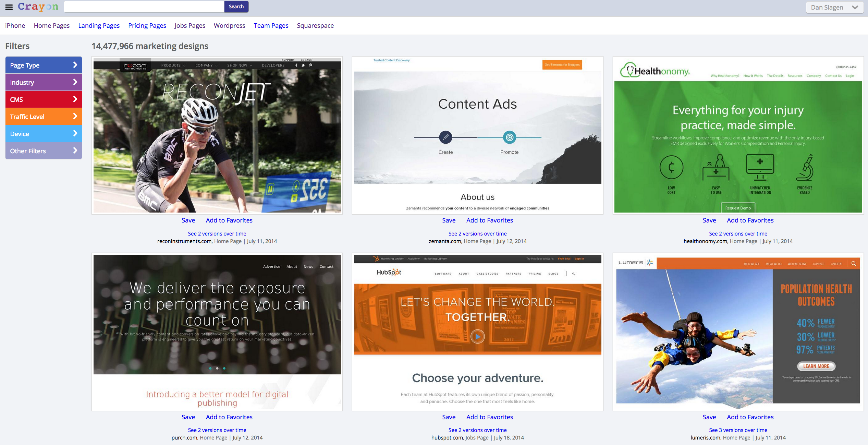
Task: Click the reconinstruments.com domain text
Action: coord(184,241)
